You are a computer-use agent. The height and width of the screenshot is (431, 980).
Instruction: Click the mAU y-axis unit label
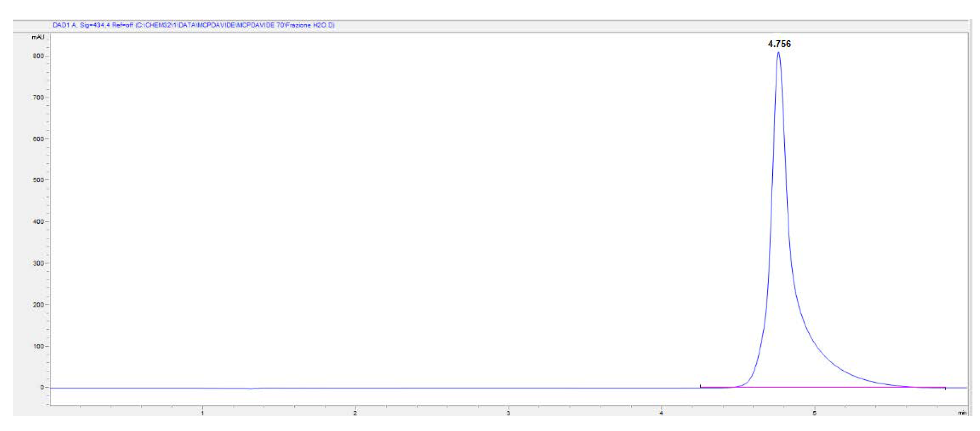pyautogui.click(x=38, y=37)
